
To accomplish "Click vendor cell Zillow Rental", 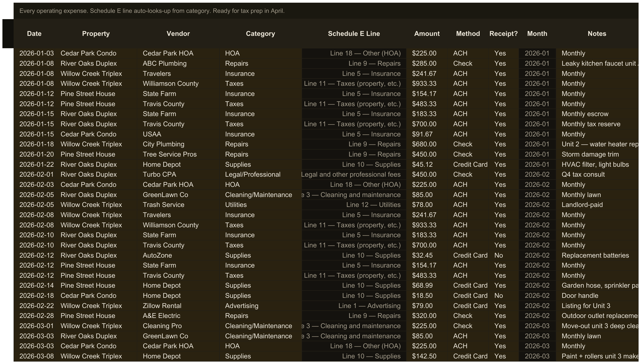I will (178, 306).
